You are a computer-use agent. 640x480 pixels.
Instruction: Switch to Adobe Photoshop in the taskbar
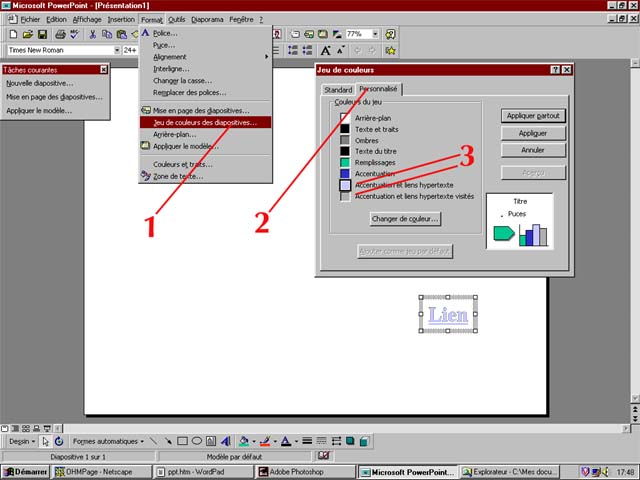[300, 471]
